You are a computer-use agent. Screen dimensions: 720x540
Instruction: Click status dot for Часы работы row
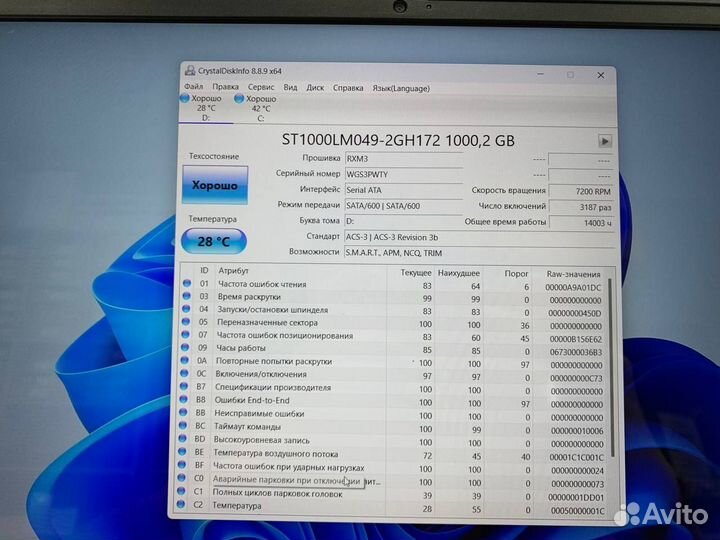click(185, 348)
